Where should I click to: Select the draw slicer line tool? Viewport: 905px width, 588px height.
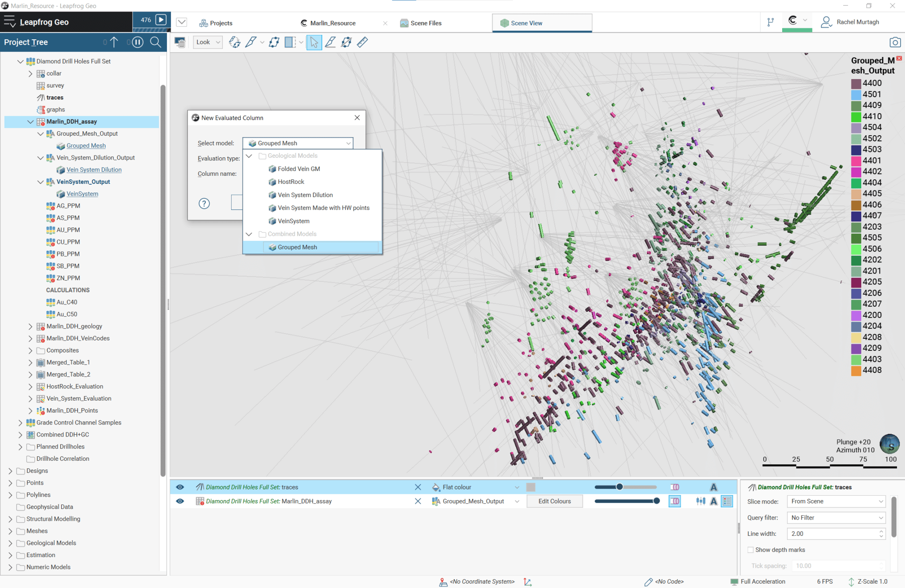point(251,42)
